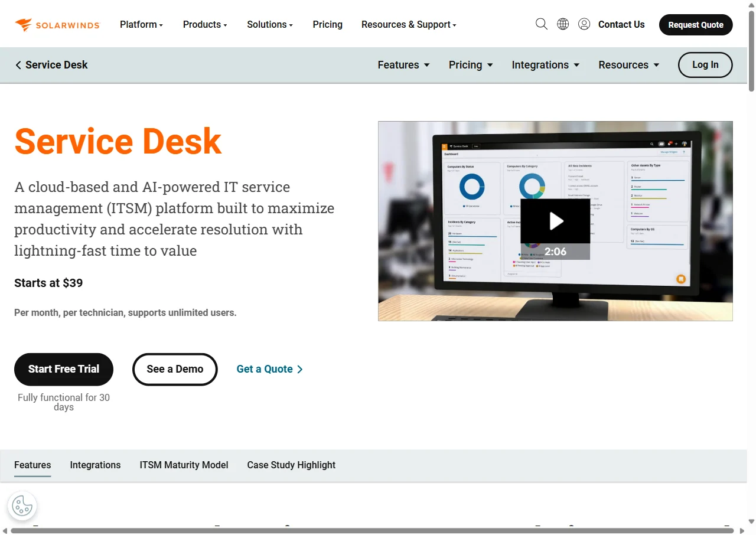Open the search magnifier icon
The image size is (756, 535).
point(542,24)
